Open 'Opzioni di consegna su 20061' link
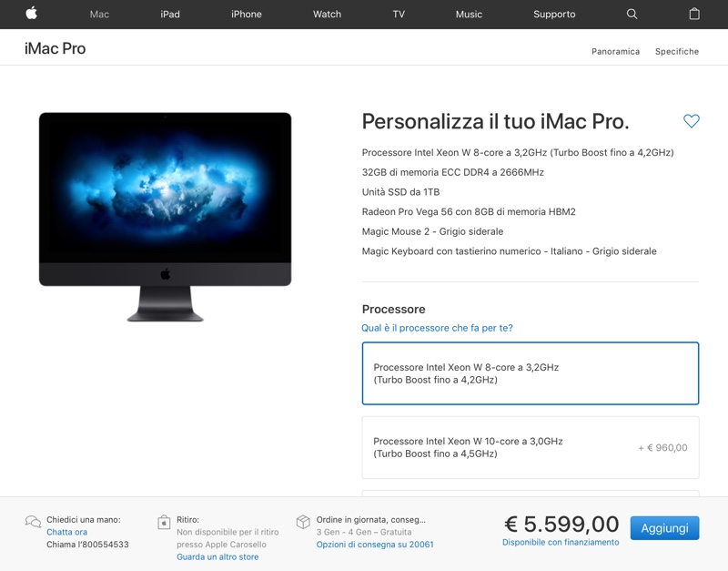 tap(375, 545)
